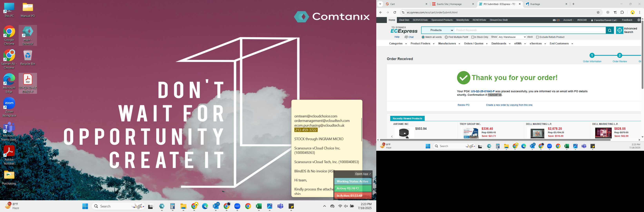Open Advanced Search crosshair icon
Viewport: 644px width, 212px height.
(620, 30)
